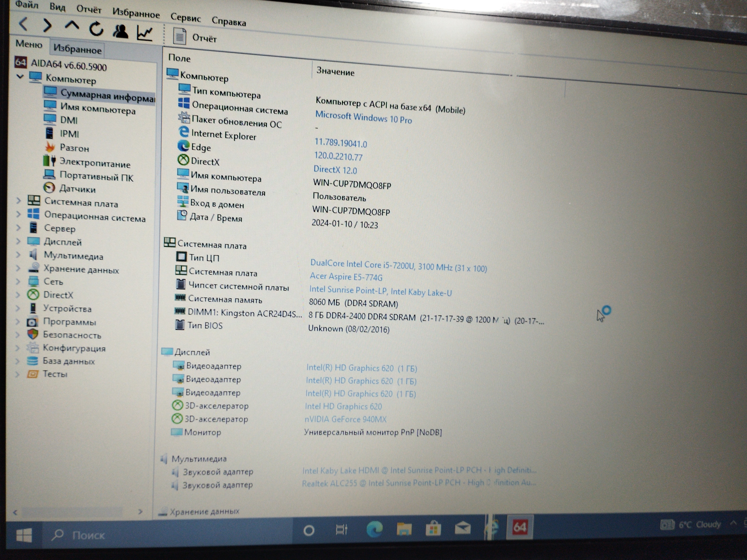Open DualCore Intel Core i5-7200U link

pyautogui.click(x=398, y=266)
